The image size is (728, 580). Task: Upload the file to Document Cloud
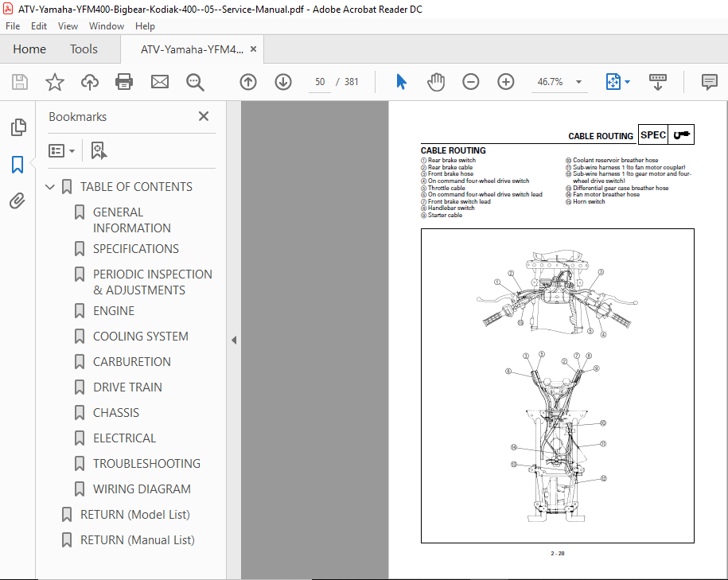click(x=90, y=82)
